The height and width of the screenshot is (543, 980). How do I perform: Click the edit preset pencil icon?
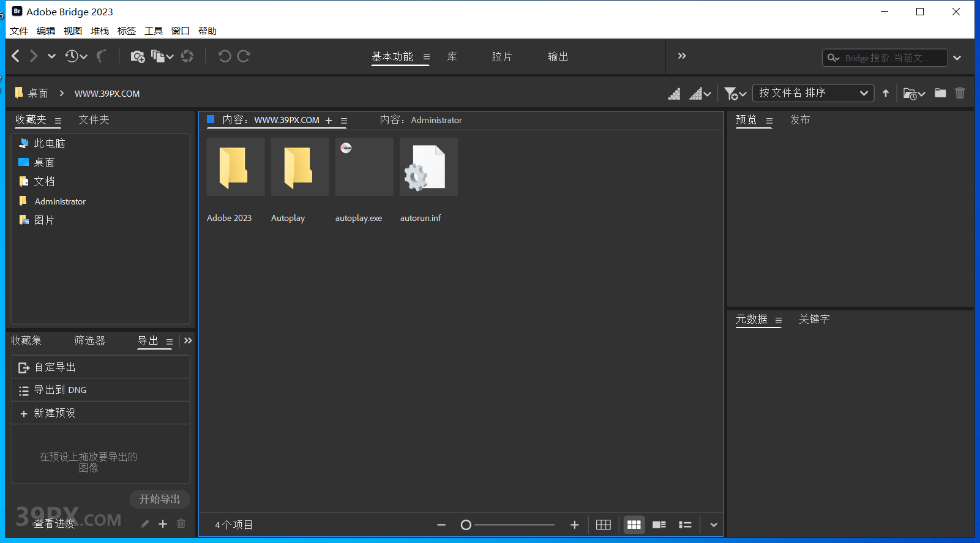pos(144,523)
